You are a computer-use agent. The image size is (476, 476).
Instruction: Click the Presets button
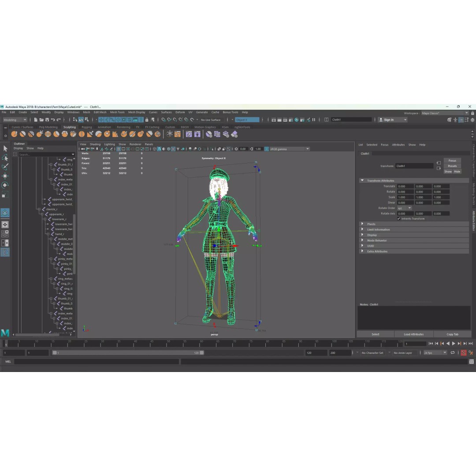pyautogui.click(x=452, y=166)
